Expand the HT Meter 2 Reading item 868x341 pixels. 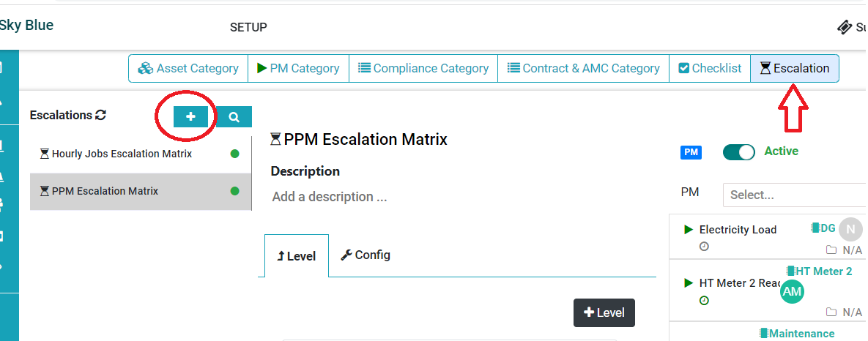point(689,282)
